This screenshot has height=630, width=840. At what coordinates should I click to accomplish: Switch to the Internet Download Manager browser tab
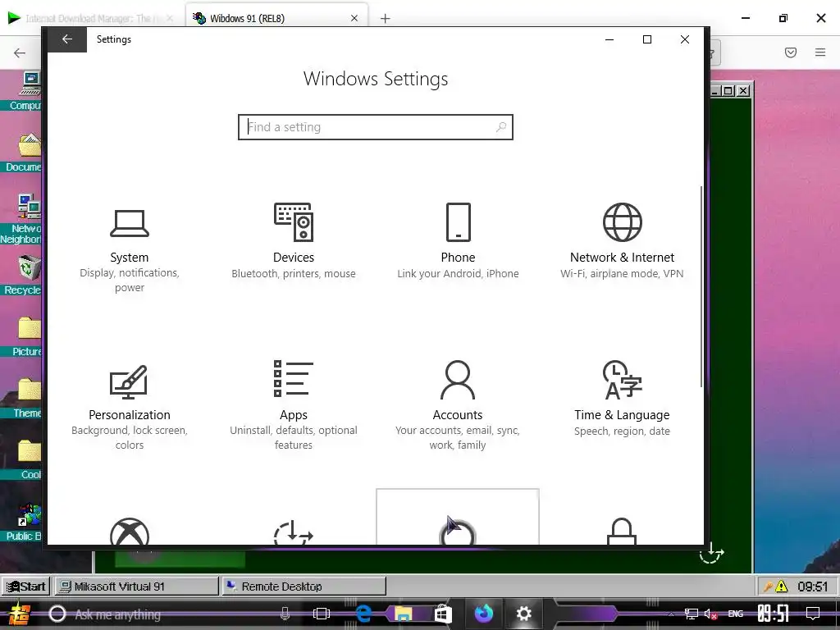pos(91,18)
